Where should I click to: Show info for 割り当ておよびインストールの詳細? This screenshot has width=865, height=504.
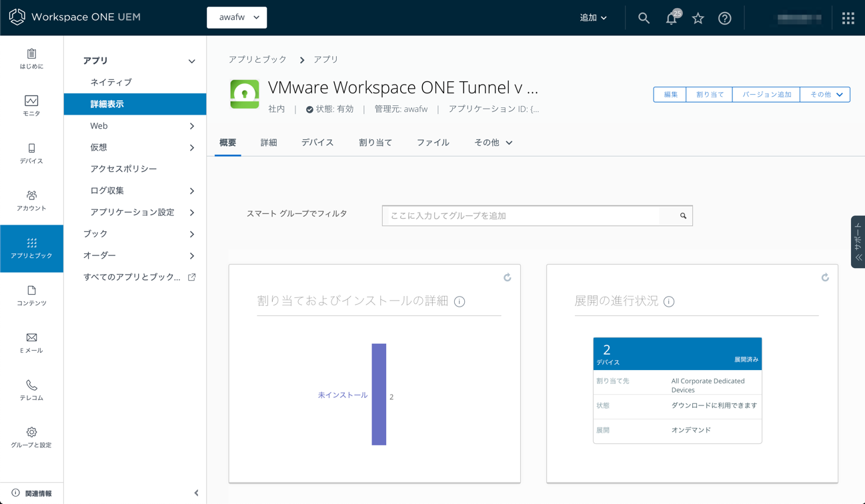460,301
